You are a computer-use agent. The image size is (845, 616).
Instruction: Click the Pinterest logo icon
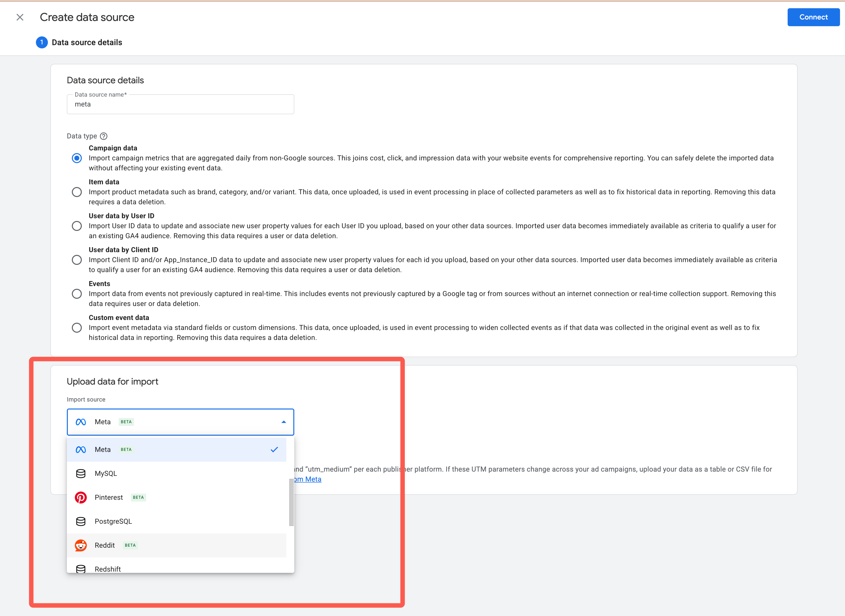tap(81, 498)
